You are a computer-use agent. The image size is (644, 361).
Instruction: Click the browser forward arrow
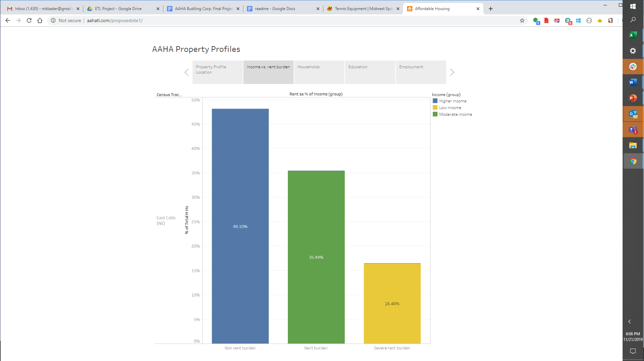point(18,20)
